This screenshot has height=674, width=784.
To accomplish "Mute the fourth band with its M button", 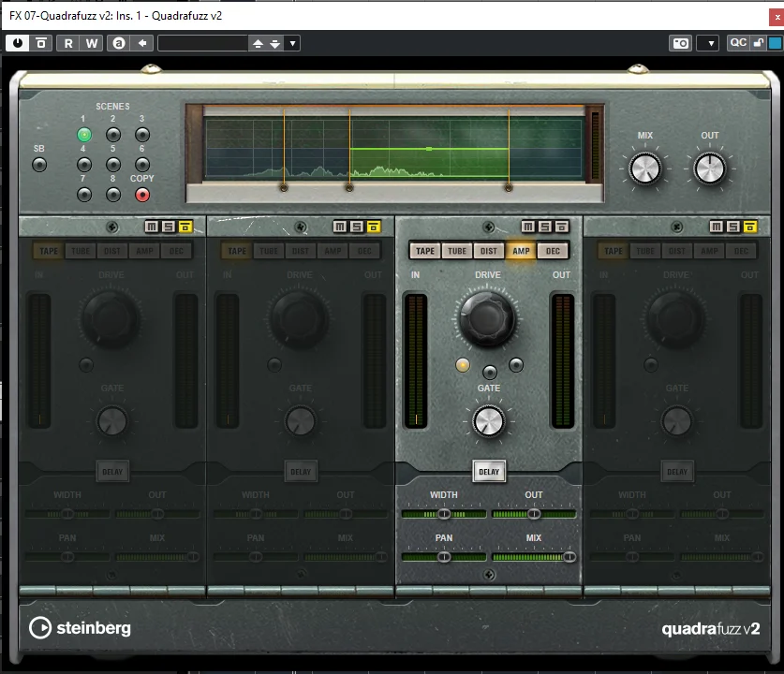I will click(717, 227).
